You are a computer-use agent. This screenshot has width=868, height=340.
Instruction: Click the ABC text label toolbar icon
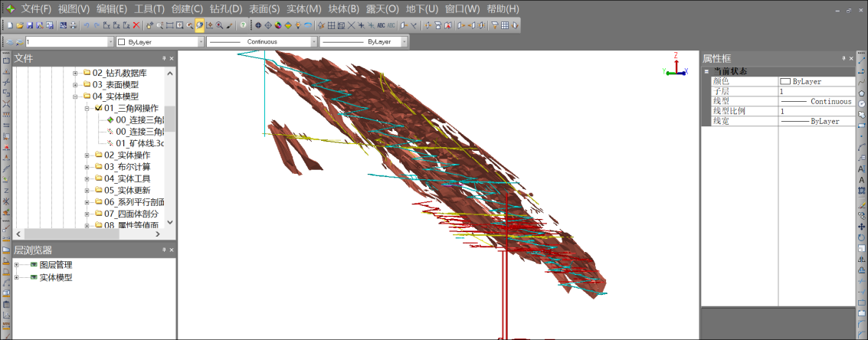point(381,25)
